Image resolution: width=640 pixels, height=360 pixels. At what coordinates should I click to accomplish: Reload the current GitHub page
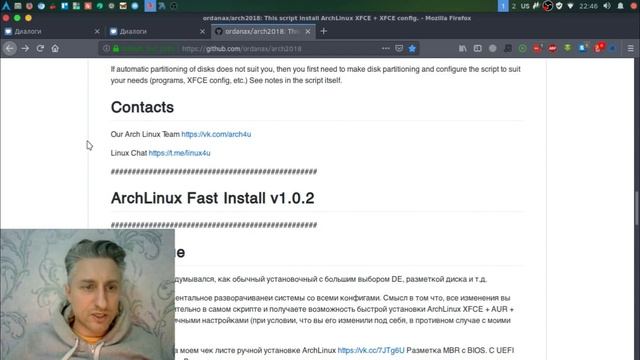[x=40, y=49]
